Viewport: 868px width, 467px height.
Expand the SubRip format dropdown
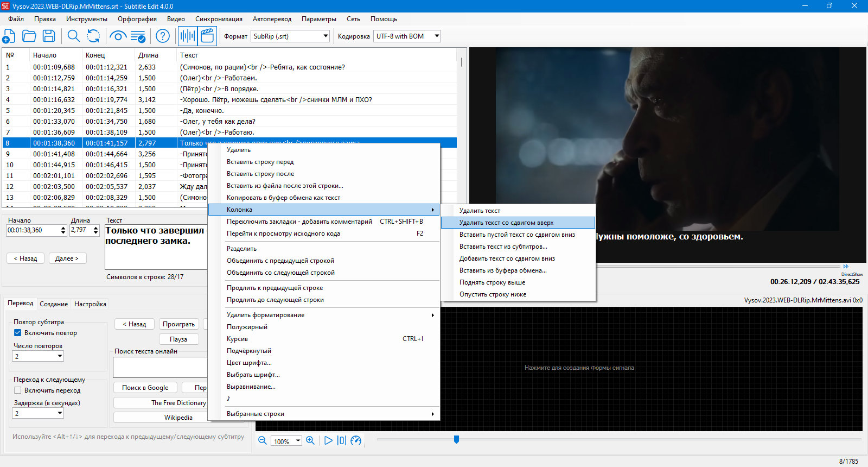(x=325, y=36)
